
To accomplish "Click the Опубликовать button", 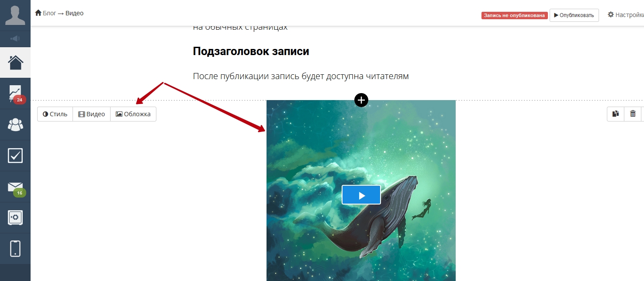I will coord(574,15).
